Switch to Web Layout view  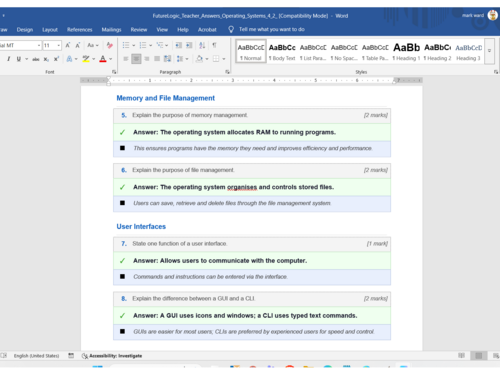coord(496,356)
